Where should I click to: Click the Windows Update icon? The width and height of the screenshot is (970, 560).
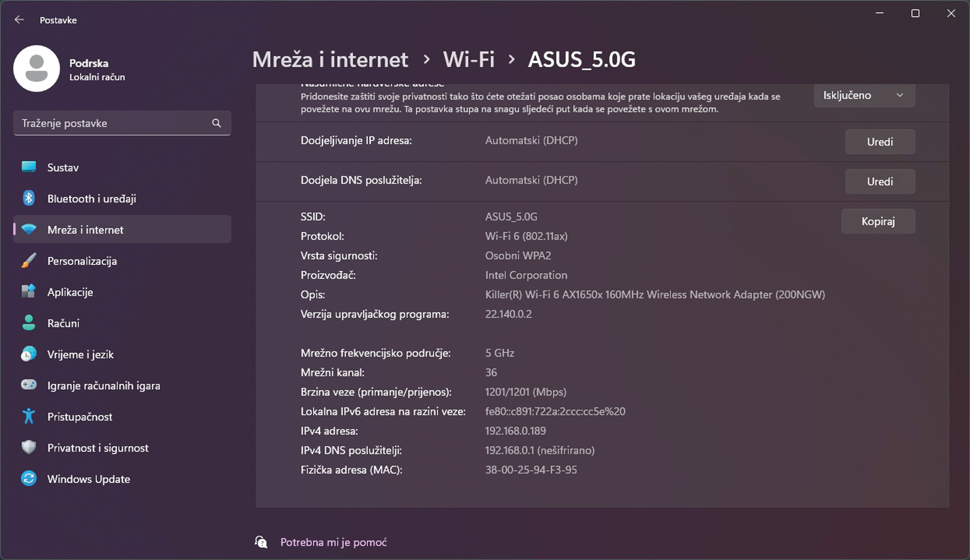(x=29, y=479)
